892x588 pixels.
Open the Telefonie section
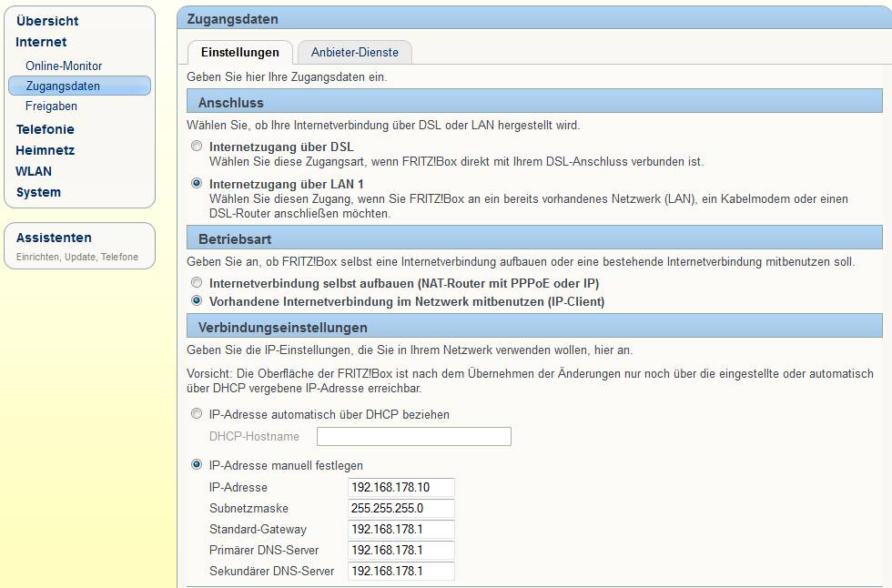click(x=45, y=129)
